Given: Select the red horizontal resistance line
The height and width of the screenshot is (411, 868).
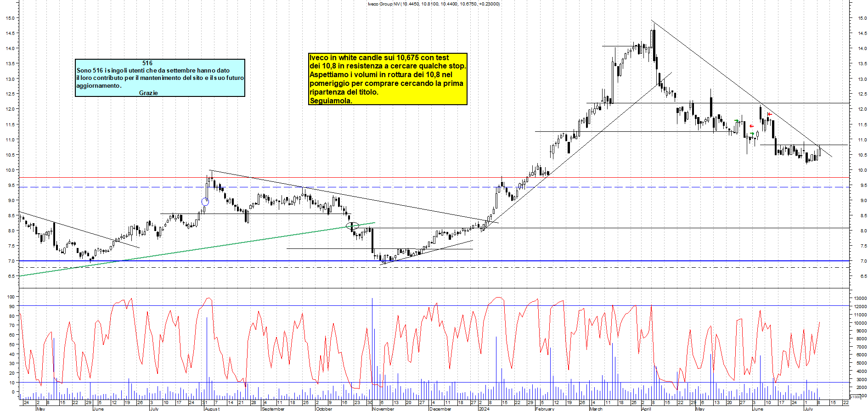Looking at the screenshot, I should pyautogui.click(x=434, y=177).
